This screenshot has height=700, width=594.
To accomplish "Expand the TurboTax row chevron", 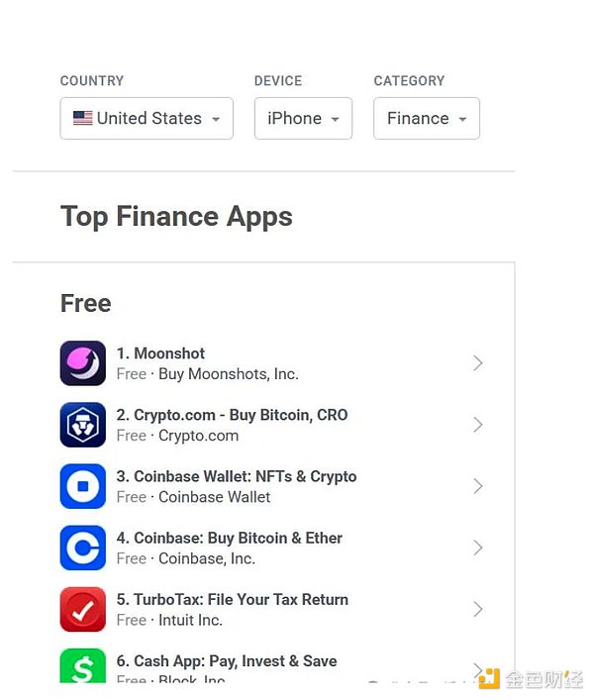I will pyautogui.click(x=478, y=609).
